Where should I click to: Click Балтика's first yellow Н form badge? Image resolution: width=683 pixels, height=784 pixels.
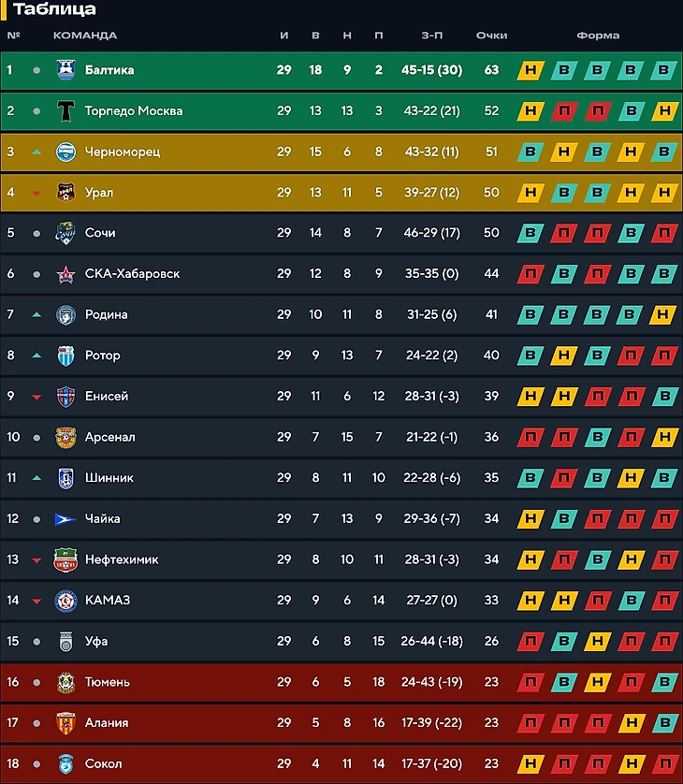(530, 70)
